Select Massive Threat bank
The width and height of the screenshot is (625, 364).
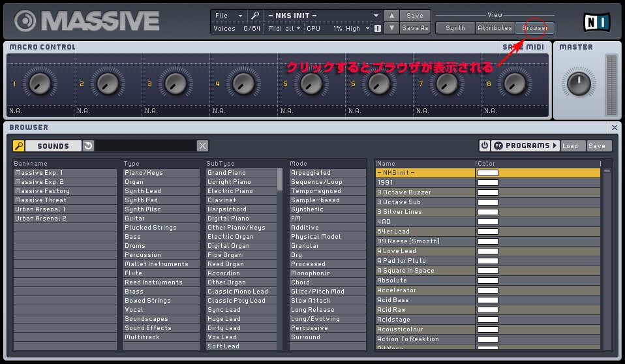(65, 200)
